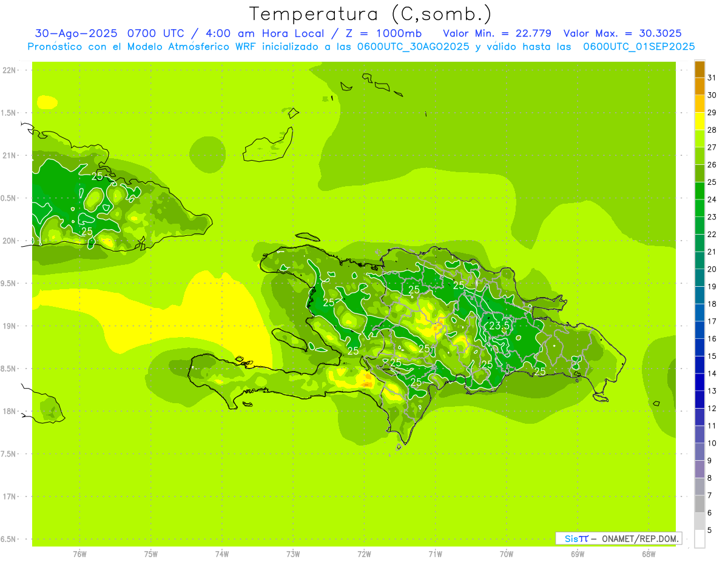The height and width of the screenshot is (562, 728).
Task: Click the '74W' longitude axis label
Action: (221, 554)
